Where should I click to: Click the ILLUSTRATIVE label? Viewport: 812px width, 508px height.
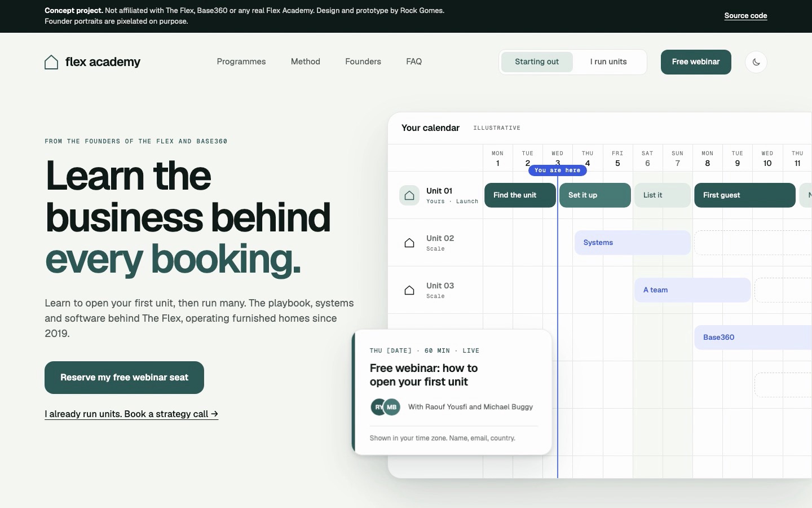coord(497,128)
